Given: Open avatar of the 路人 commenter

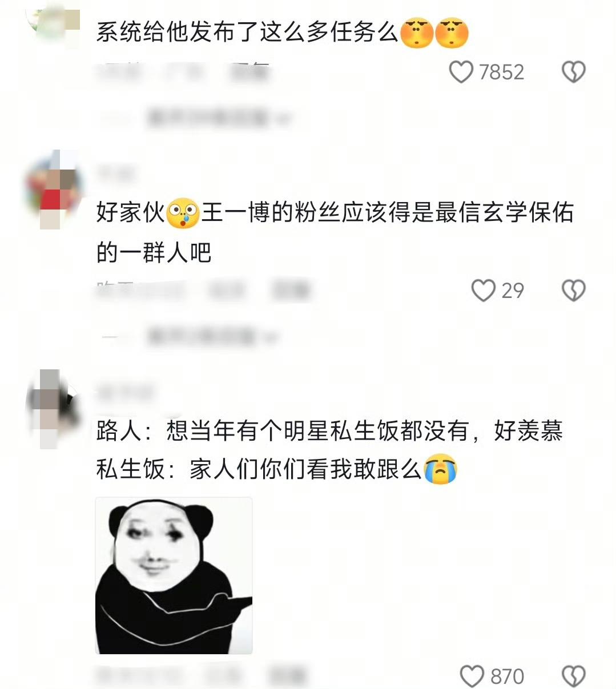Looking at the screenshot, I should coord(53,408).
